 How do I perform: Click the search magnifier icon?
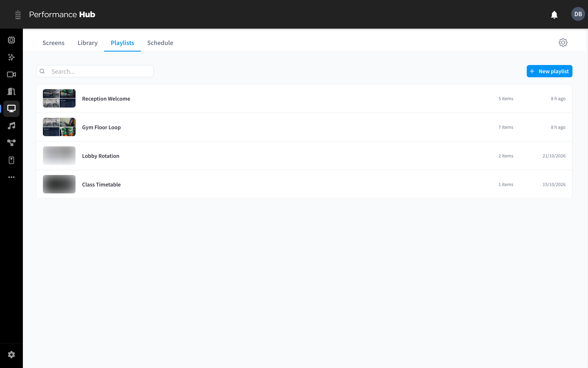(x=42, y=71)
